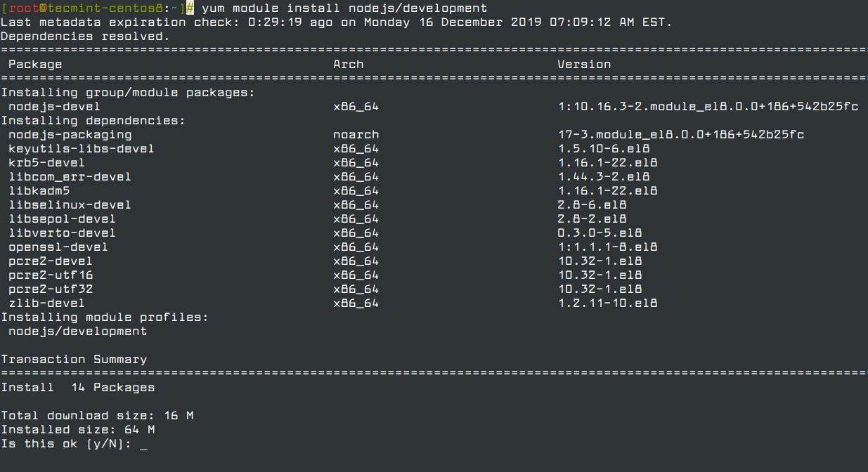Click the Version column header
The image size is (868, 472).
coord(584,65)
